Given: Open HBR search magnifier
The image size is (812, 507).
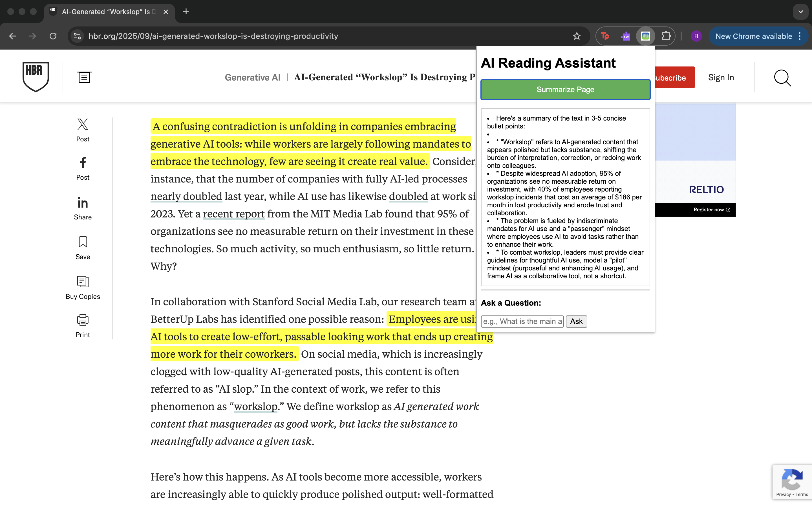Looking at the screenshot, I should tap(782, 78).
